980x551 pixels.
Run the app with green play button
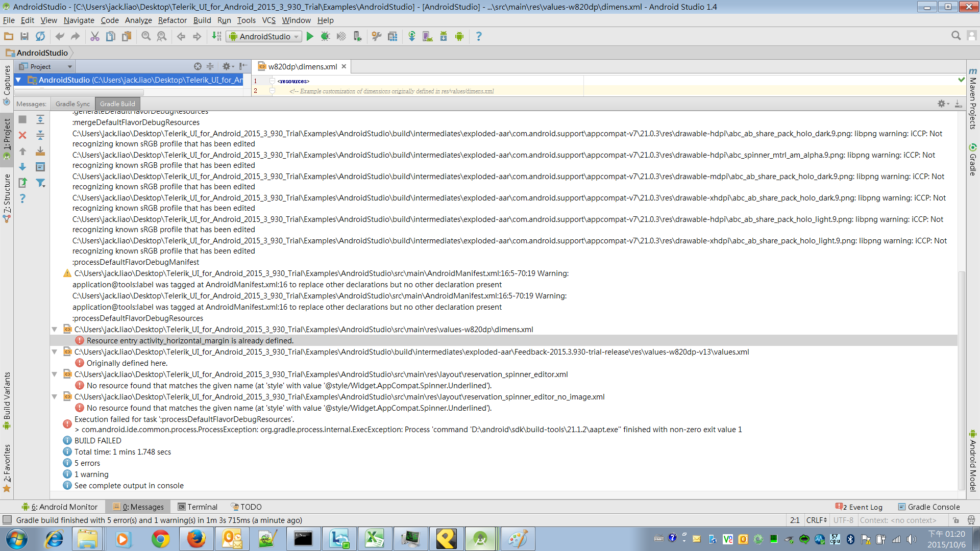pos(310,36)
